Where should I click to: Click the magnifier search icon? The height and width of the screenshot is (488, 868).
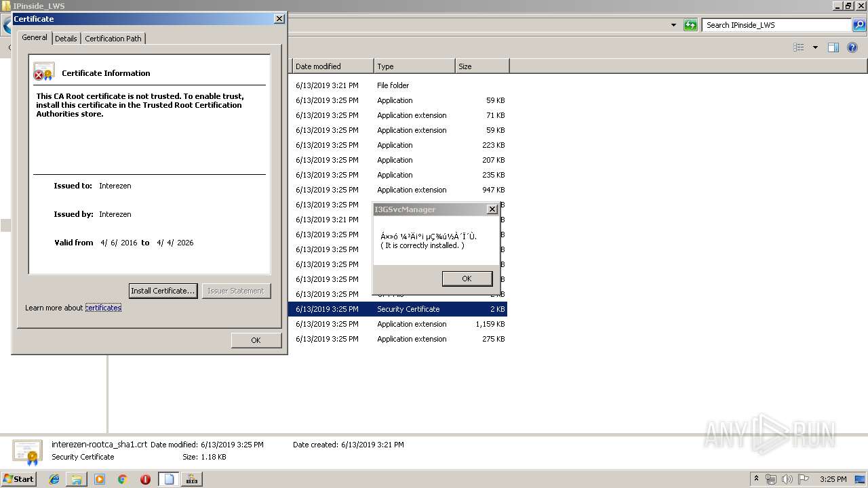pos(859,25)
